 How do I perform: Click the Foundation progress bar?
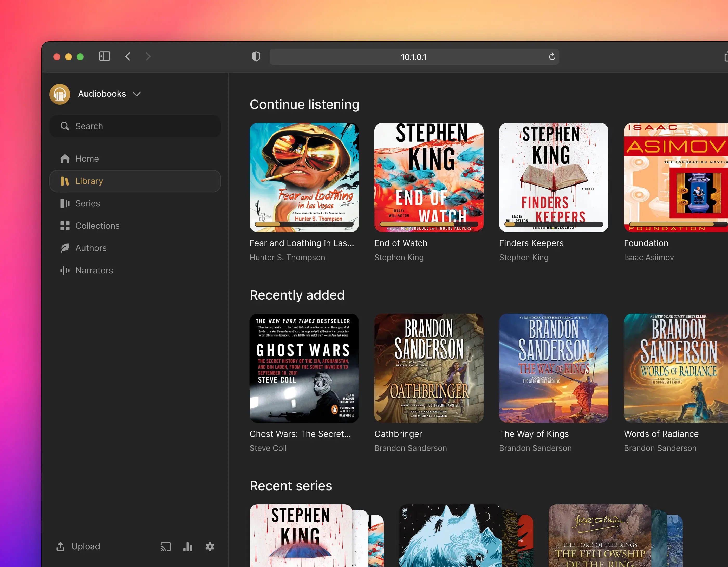pos(679,224)
